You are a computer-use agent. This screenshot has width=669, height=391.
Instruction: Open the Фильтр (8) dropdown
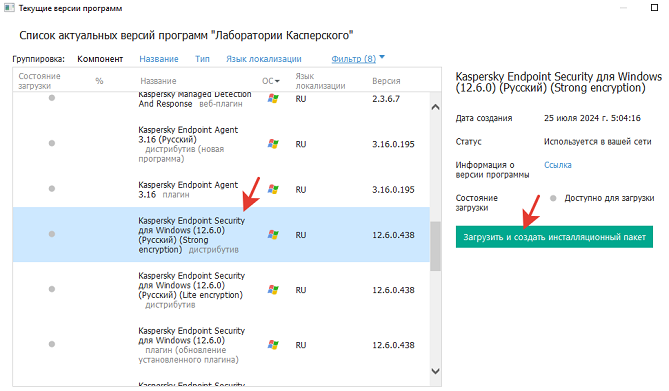(x=354, y=59)
